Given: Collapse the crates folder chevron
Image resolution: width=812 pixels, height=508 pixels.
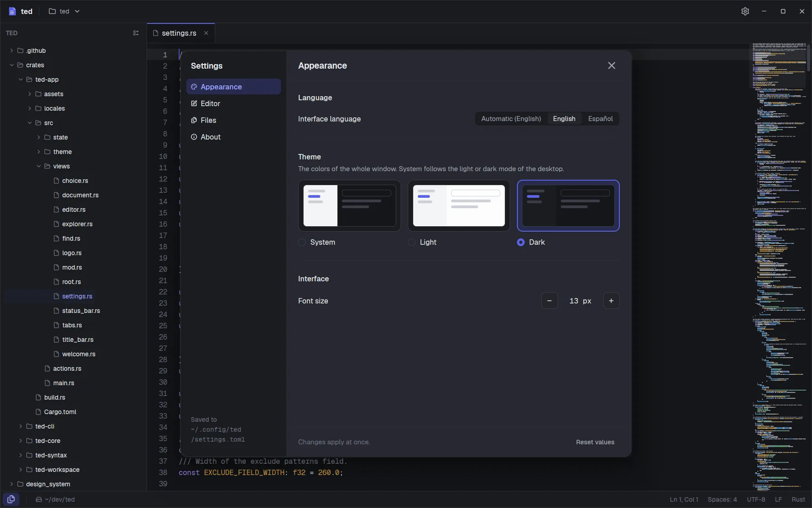Looking at the screenshot, I should pos(12,65).
